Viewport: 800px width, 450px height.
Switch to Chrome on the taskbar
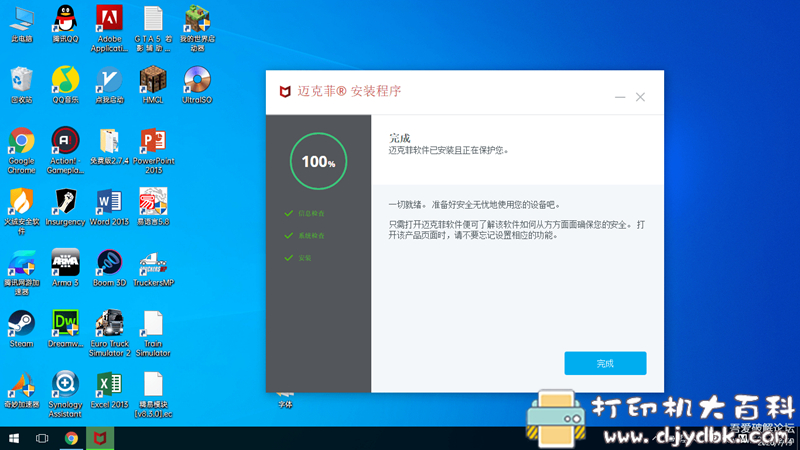(x=71, y=438)
